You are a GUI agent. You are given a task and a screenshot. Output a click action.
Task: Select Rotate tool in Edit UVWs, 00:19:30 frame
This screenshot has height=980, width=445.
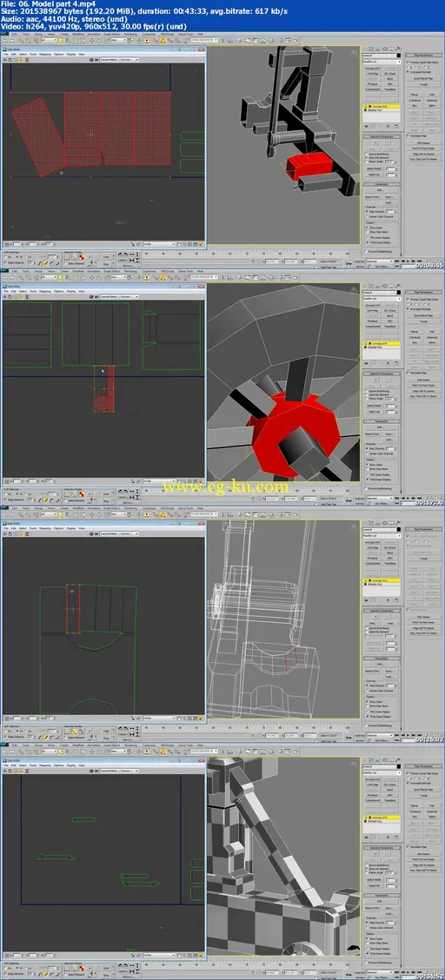[x=10, y=297]
